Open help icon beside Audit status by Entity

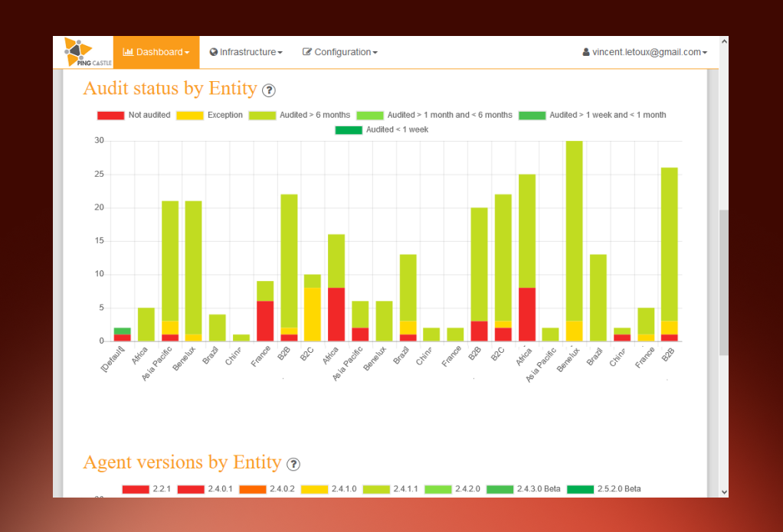269,90
